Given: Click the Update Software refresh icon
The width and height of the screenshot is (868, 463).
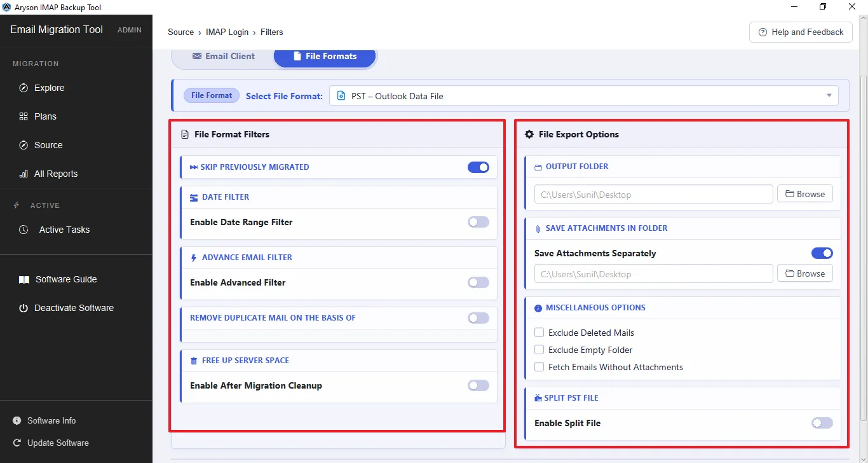Looking at the screenshot, I should coord(17,443).
